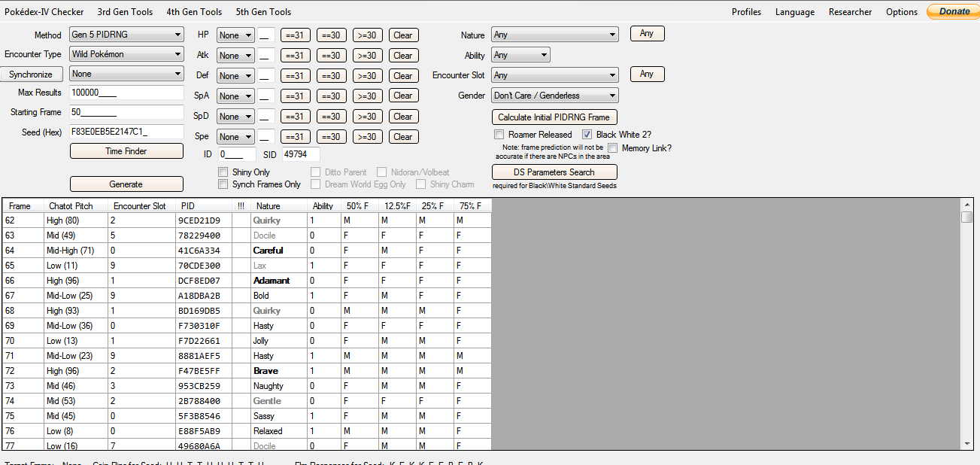980x465 pixels.
Task: Open the Profiles menu
Action: coord(746,12)
